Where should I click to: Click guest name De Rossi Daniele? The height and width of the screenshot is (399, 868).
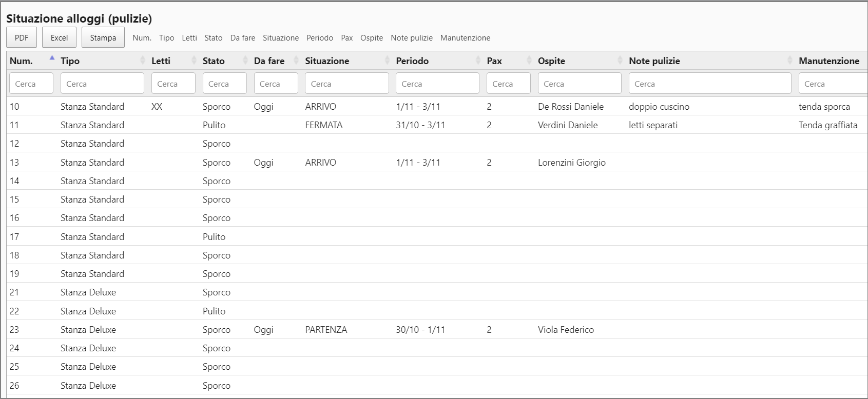[x=571, y=107]
